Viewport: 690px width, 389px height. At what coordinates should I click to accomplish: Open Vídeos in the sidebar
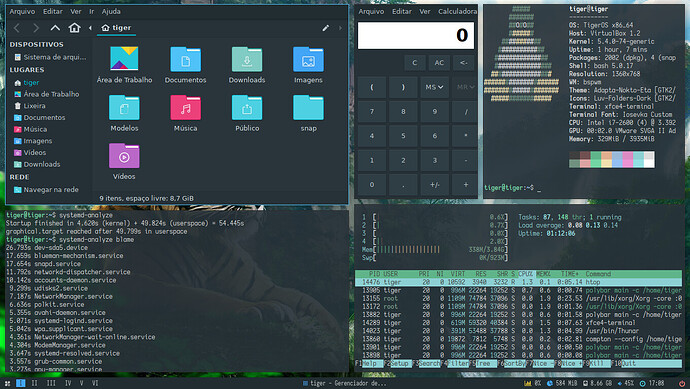pos(30,152)
